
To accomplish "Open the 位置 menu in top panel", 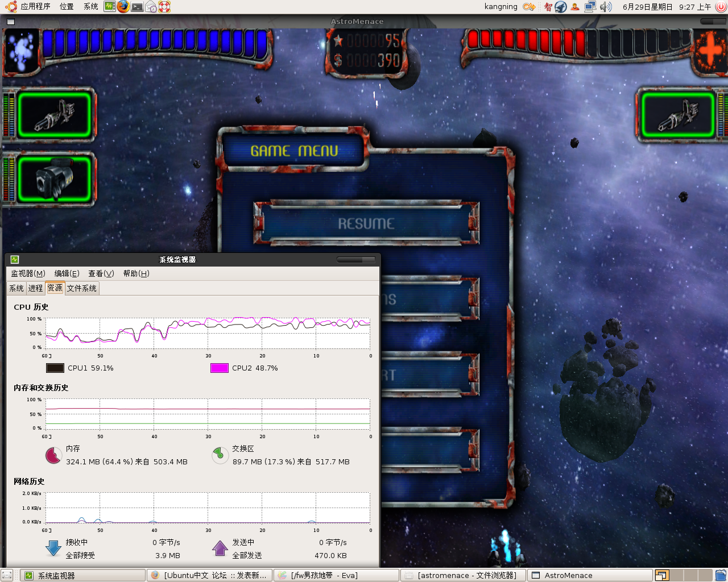I will tap(67, 7).
